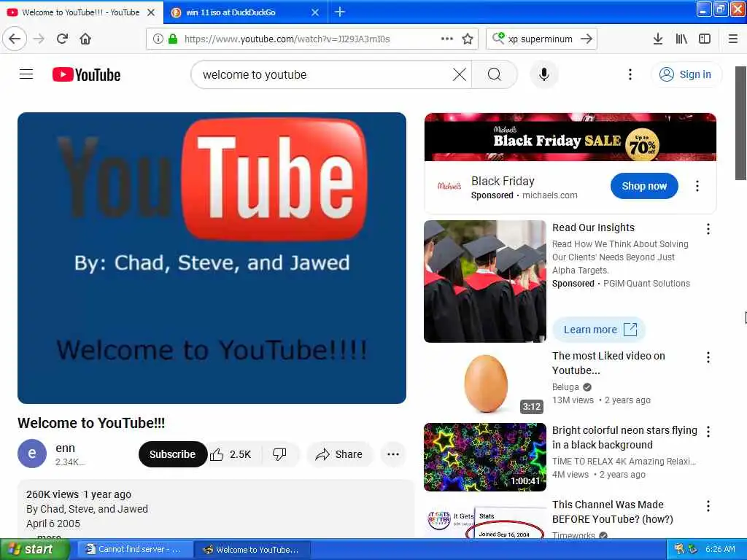Bookmark this page with the star icon
The width and height of the screenshot is (747, 560).
click(468, 39)
